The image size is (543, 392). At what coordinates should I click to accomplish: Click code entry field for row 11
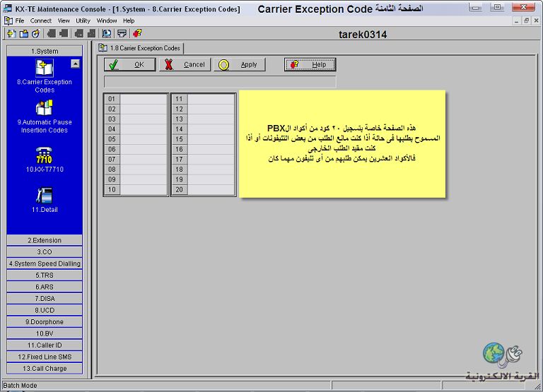tap(211, 99)
